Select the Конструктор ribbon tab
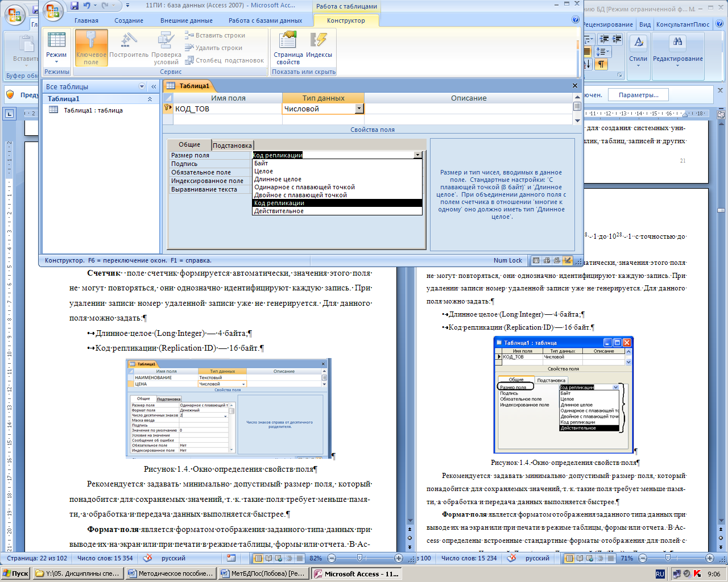The image size is (728, 582). [346, 20]
